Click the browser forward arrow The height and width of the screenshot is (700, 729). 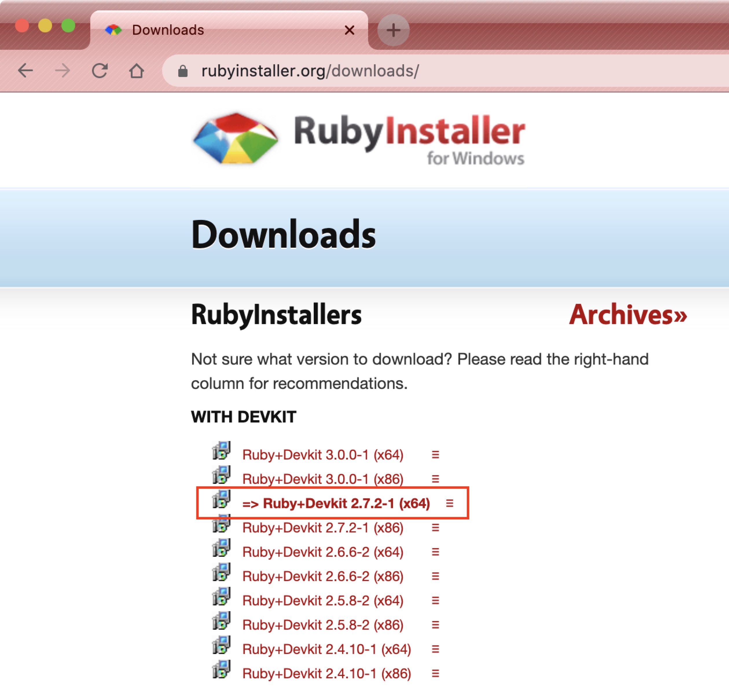[62, 70]
